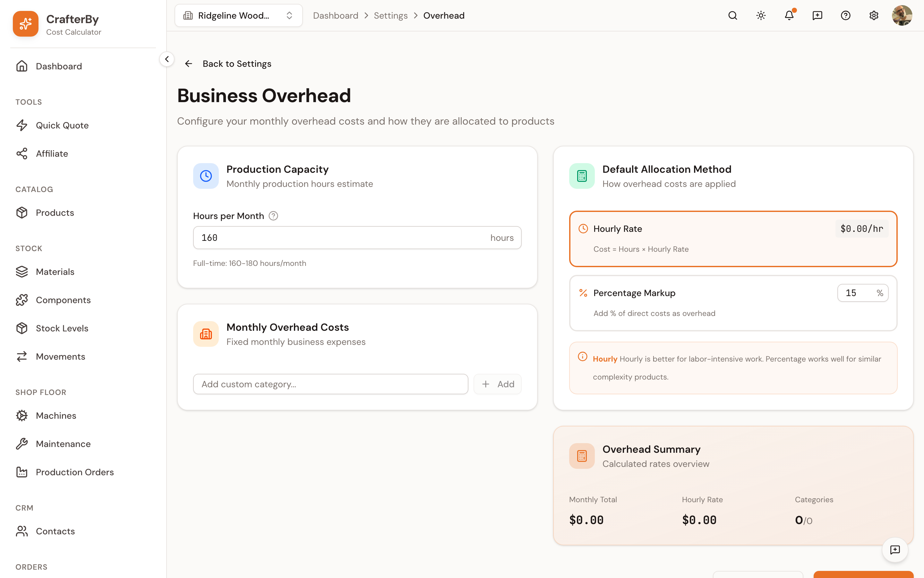Open the help question-mark icon in header

tap(845, 16)
